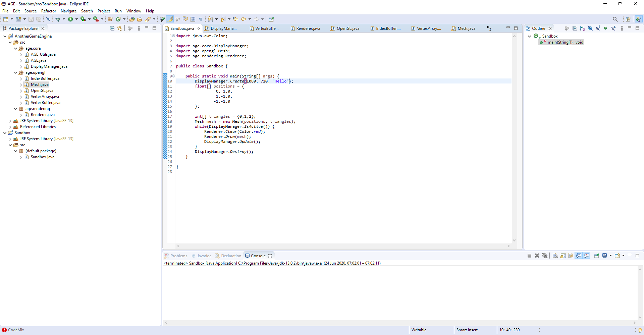Toggle Hide Local Types in Outline
Viewport: 644px width, 335px height.
[613, 28]
